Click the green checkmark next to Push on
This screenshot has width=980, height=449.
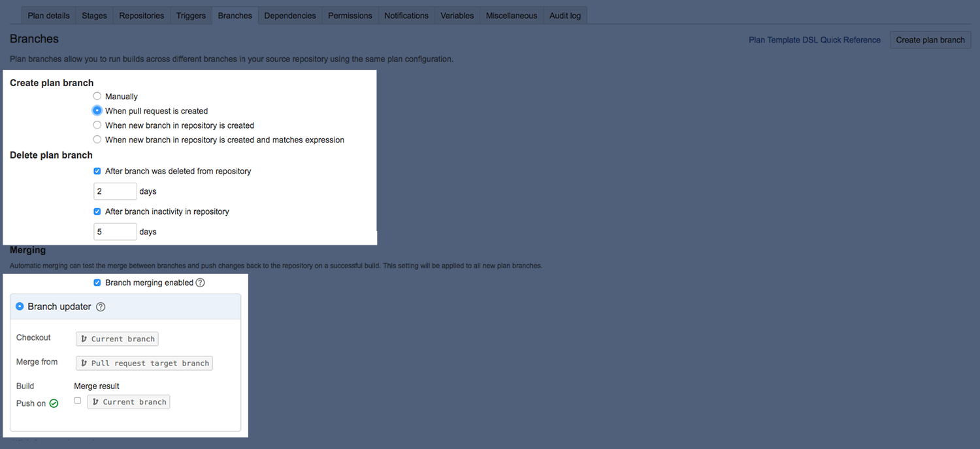(x=54, y=403)
